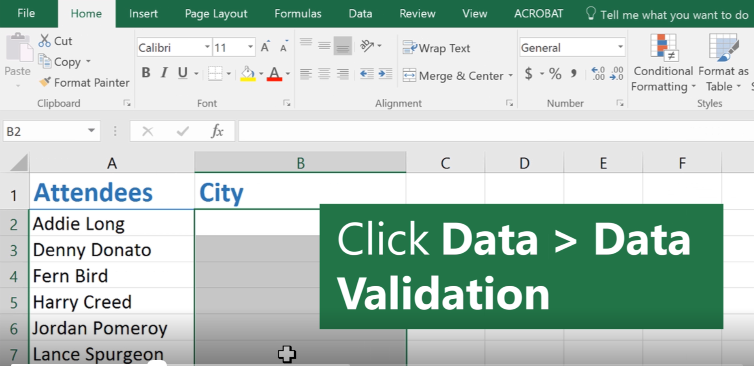
Task: Toggle Wrap Text
Action: pyautogui.click(x=436, y=48)
